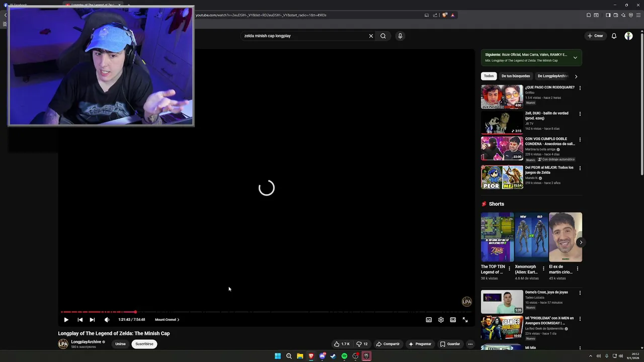Image resolution: width=644 pixels, height=362 pixels.
Task: Open options for Zell, DUKI ballin video
Action: pos(580,114)
